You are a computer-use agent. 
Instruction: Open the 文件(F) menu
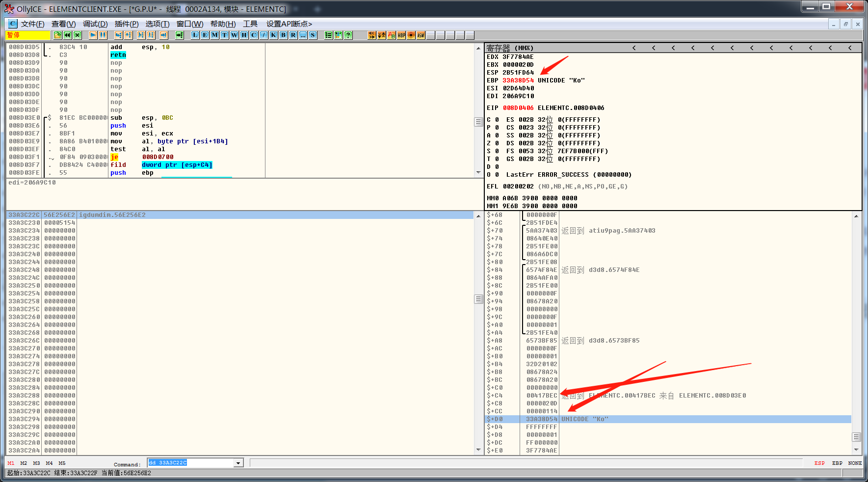(33, 24)
